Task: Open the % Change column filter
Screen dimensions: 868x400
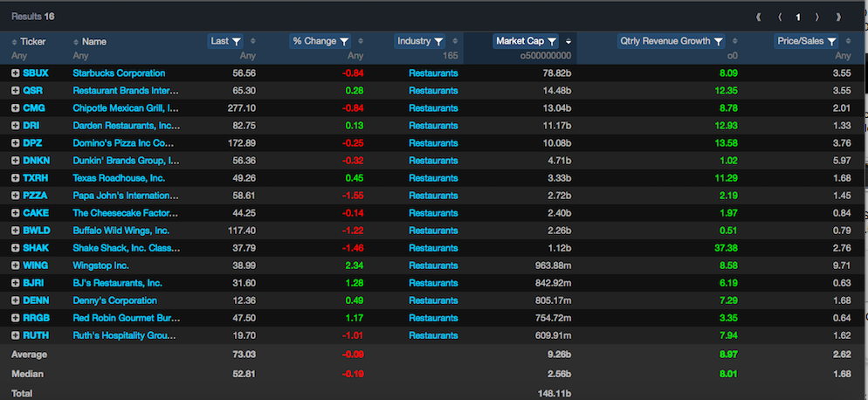Action: click(x=320, y=41)
